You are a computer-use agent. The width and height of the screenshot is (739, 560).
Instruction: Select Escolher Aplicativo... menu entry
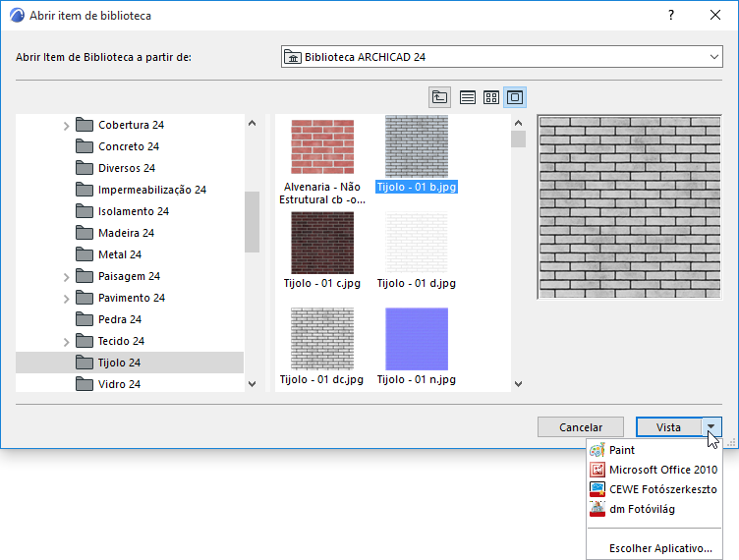click(x=654, y=548)
